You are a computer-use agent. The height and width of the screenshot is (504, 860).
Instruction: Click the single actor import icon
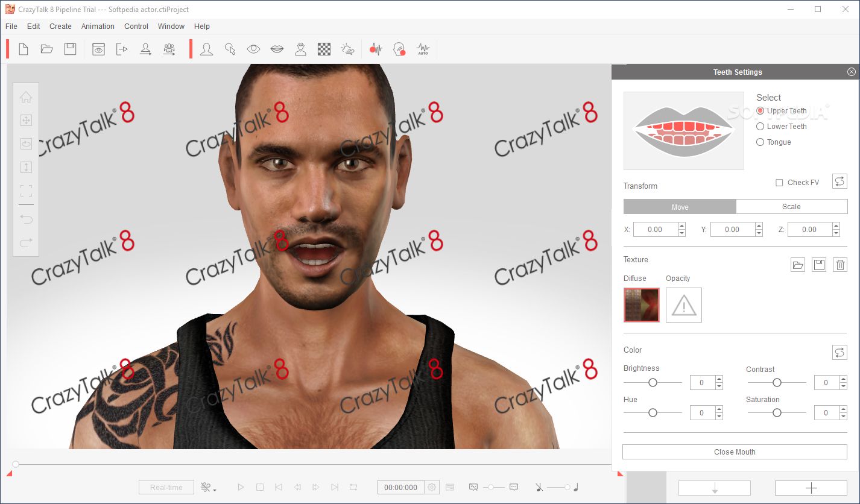coord(145,49)
